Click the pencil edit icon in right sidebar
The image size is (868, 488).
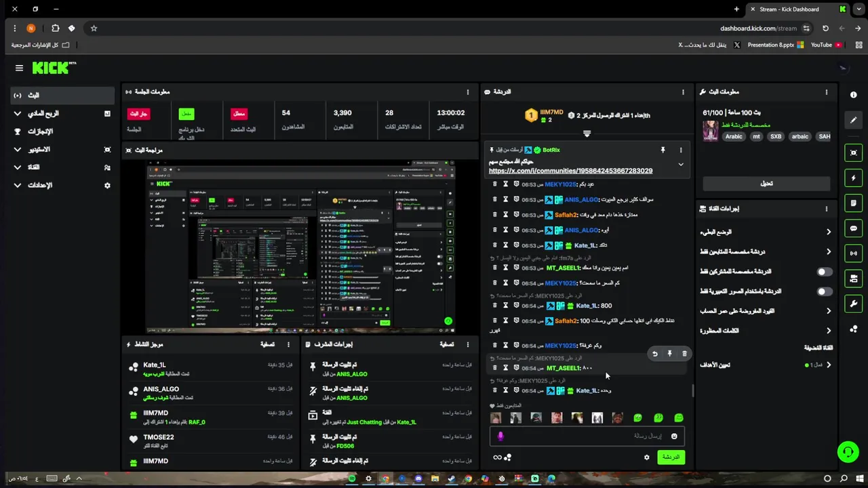(854, 120)
